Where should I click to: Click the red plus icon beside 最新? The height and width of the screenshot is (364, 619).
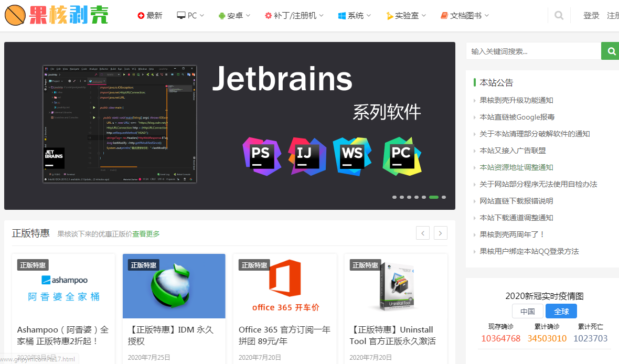click(141, 15)
